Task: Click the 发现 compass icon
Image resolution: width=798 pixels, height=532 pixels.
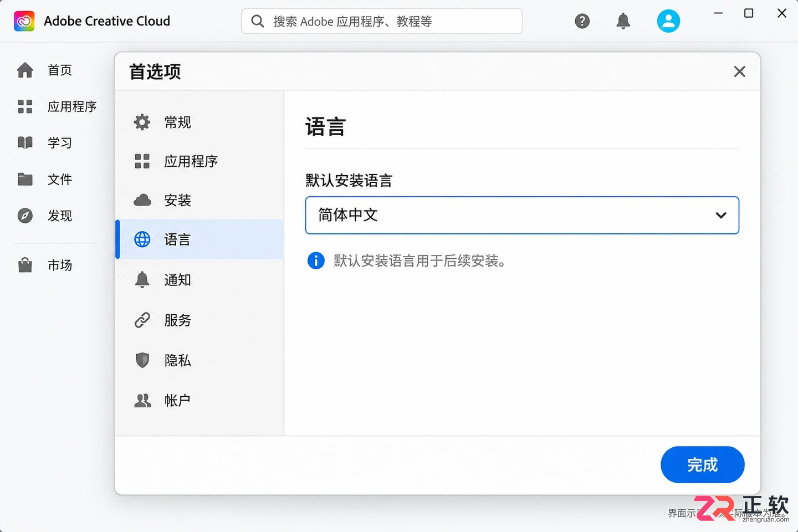Action: coord(25,216)
